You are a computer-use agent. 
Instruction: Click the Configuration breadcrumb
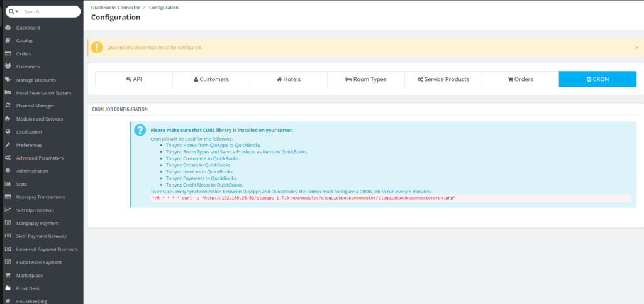164,8
